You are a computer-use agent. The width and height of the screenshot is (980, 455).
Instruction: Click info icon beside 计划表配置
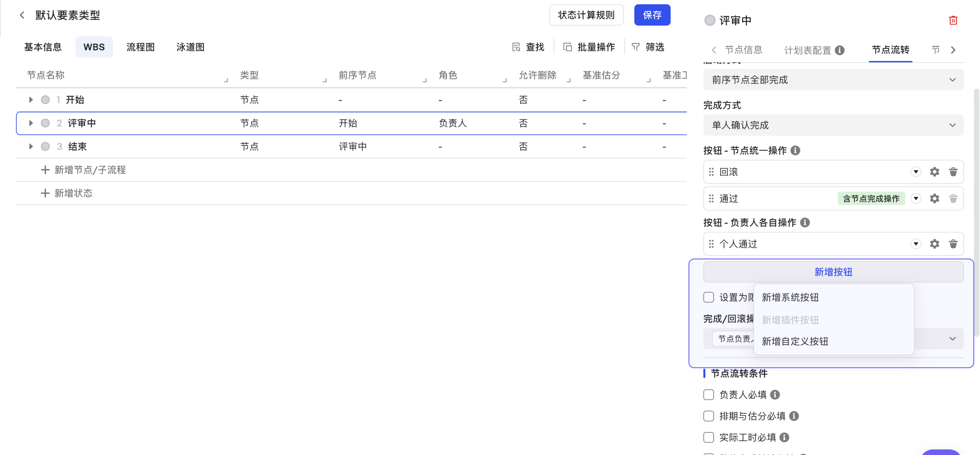(840, 50)
